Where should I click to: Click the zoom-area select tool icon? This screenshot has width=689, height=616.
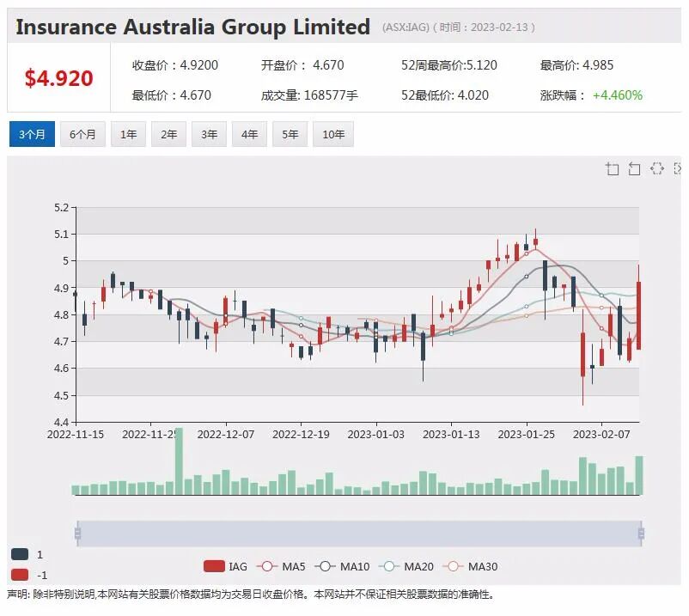612,168
